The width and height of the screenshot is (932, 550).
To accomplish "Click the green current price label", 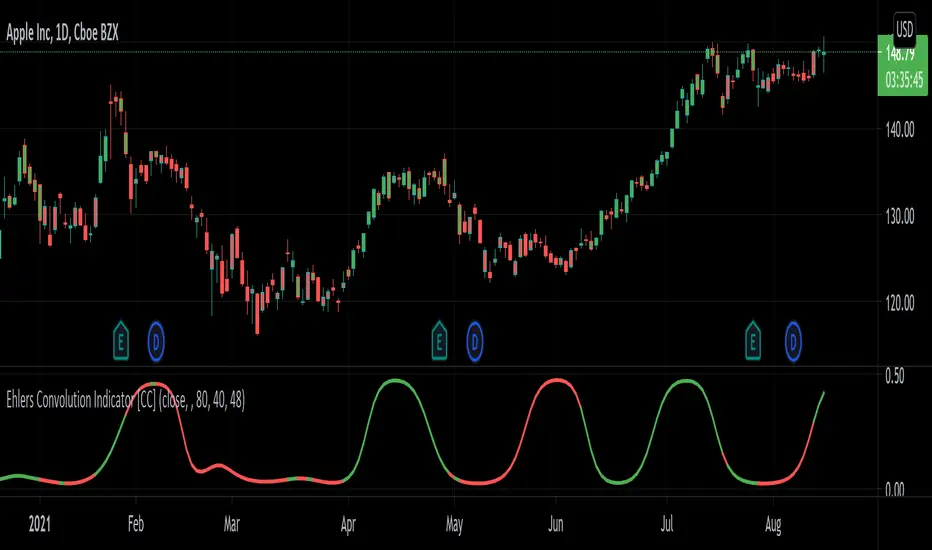I will point(902,66).
